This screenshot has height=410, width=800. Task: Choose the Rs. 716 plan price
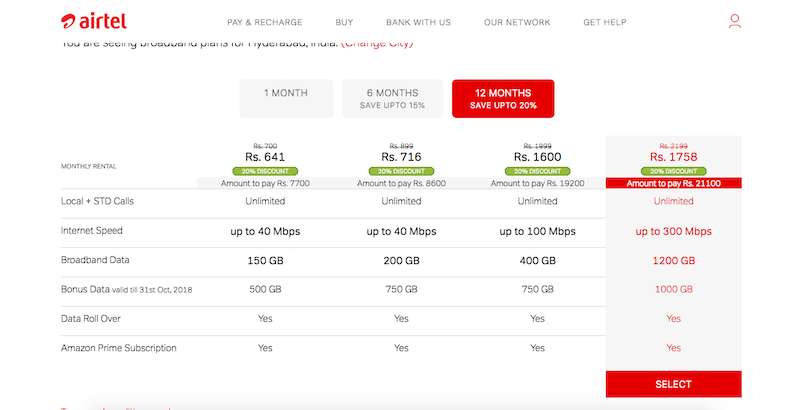402,157
